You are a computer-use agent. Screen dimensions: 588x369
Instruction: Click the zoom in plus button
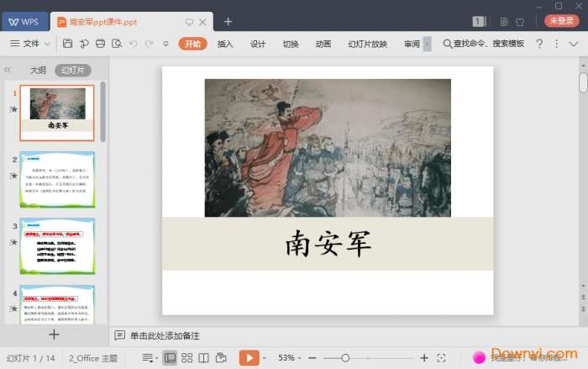tap(424, 358)
